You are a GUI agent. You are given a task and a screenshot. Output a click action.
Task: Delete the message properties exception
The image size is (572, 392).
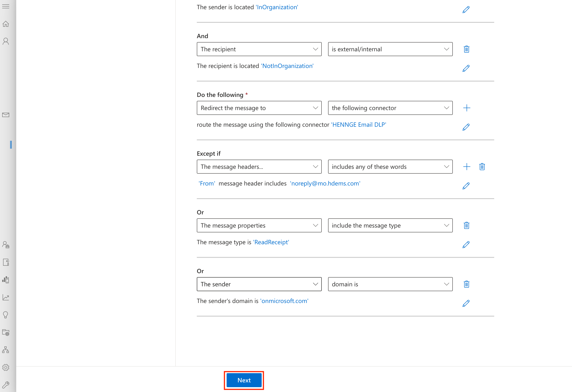[x=466, y=225]
